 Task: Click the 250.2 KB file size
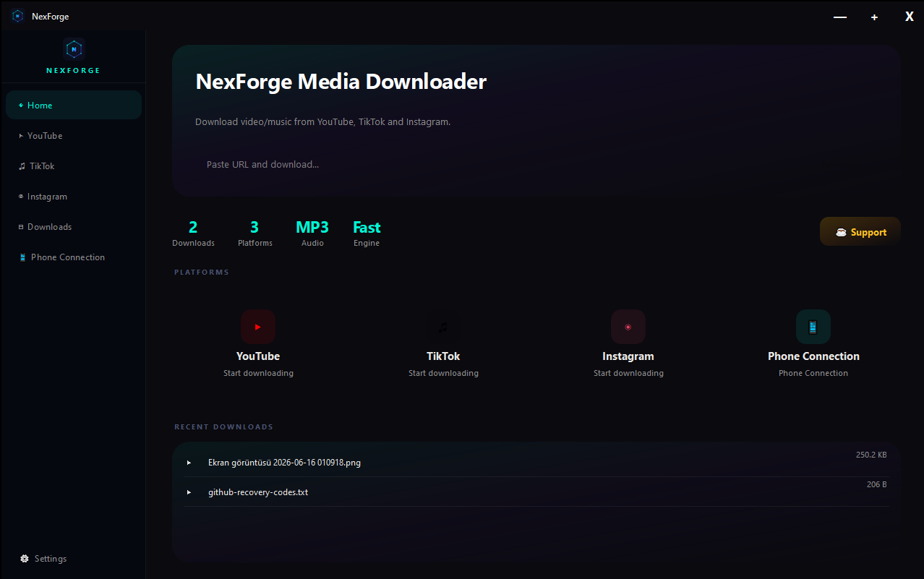[871, 455]
